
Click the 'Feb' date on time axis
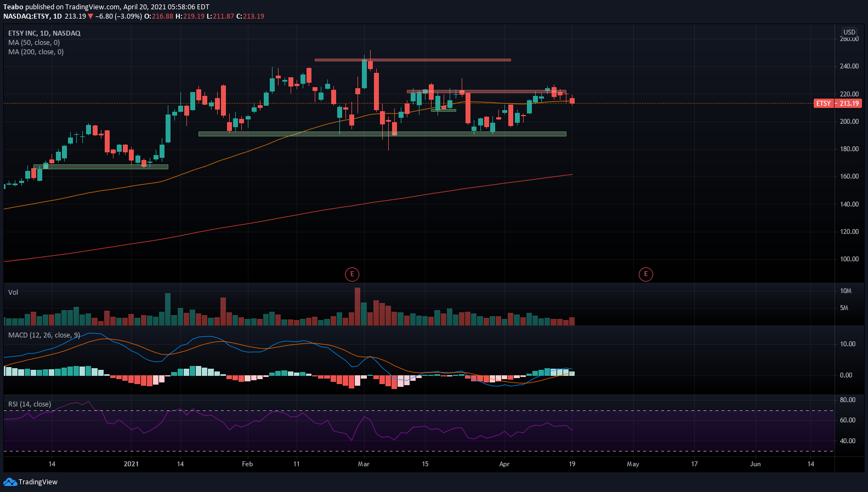[247, 464]
